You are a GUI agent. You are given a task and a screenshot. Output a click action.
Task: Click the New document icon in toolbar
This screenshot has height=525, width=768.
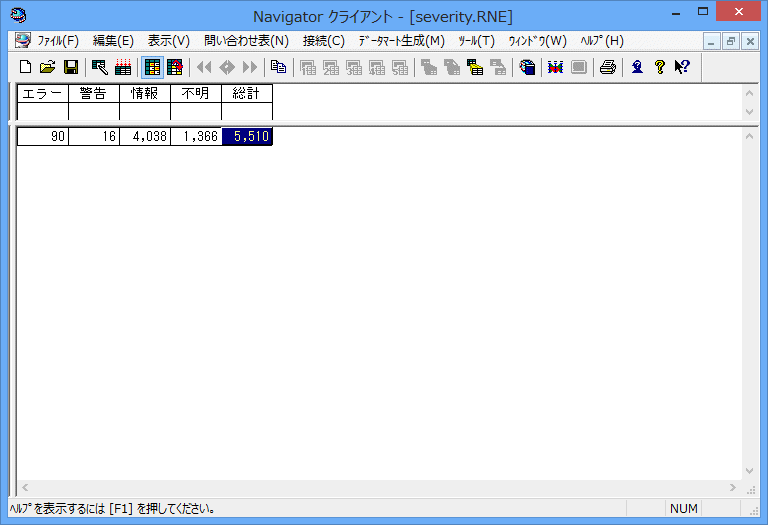[x=26, y=67]
